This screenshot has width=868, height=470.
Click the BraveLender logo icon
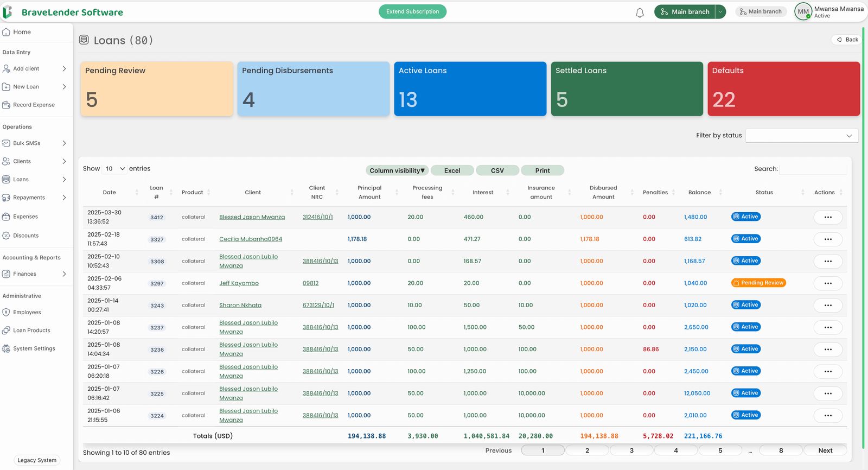tap(8, 12)
